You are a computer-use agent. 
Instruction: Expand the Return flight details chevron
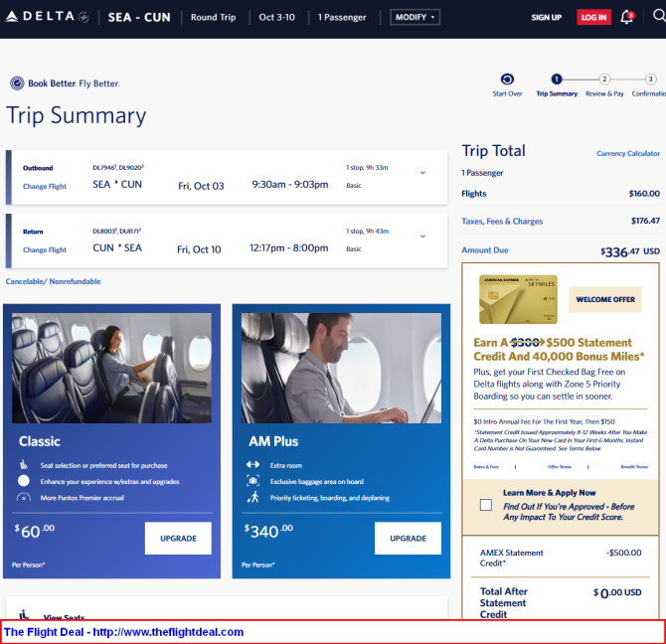tap(422, 237)
